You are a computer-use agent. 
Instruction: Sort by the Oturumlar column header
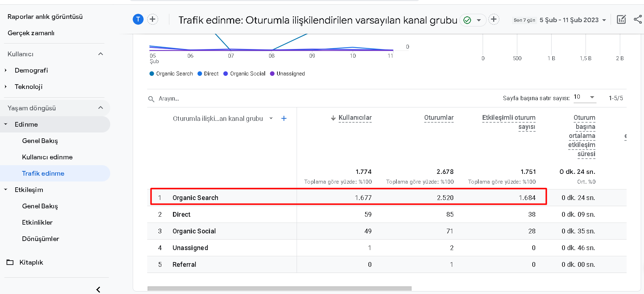click(439, 118)
